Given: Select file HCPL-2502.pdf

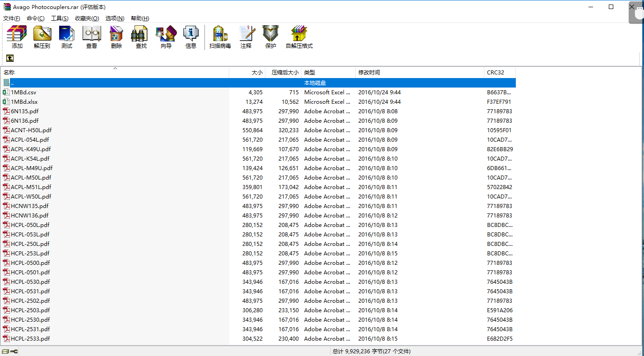Looking at the screenshot, I should click(x=30, y=301).
